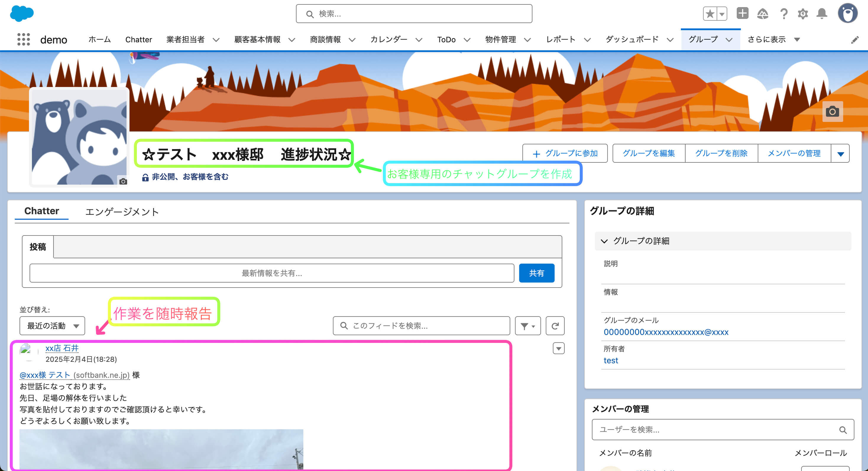Click the favorites star icon
This screenshot has width=868, height=471.
pyautogui.click(x=710, y=14)
